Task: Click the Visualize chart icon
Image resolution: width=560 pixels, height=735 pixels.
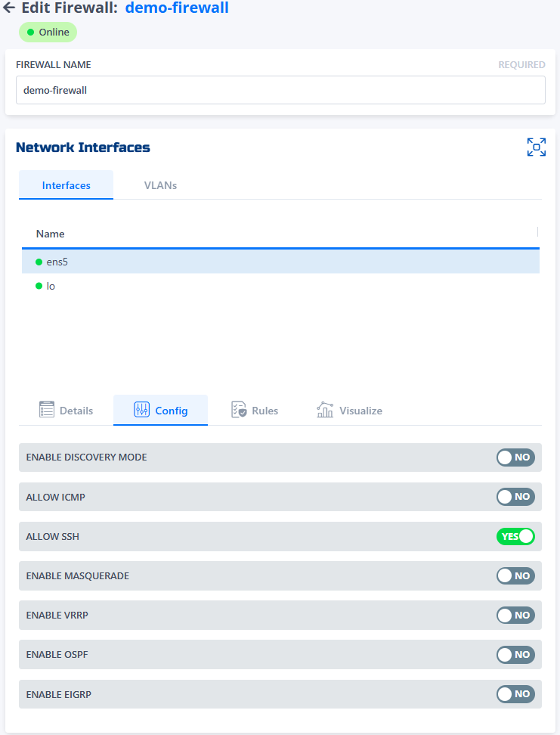Action: (325, 410)
